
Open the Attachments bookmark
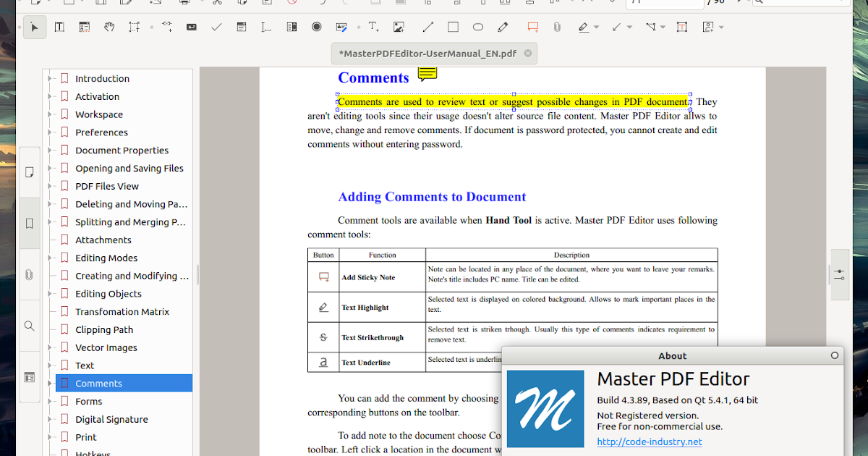pyautogui.click(x=103, y=240)
